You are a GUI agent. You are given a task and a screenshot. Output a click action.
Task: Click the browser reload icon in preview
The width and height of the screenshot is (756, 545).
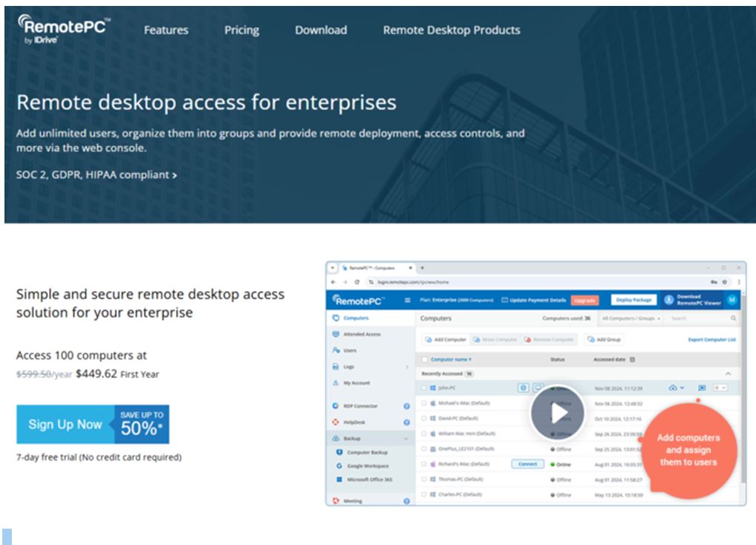pos(357,282)
